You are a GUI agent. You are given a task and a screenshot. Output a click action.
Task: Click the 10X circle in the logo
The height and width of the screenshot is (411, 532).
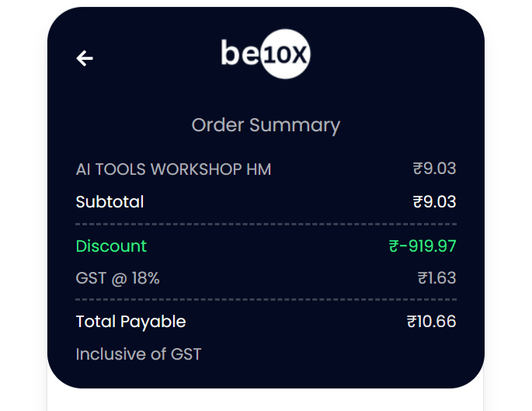click(285, 54)
